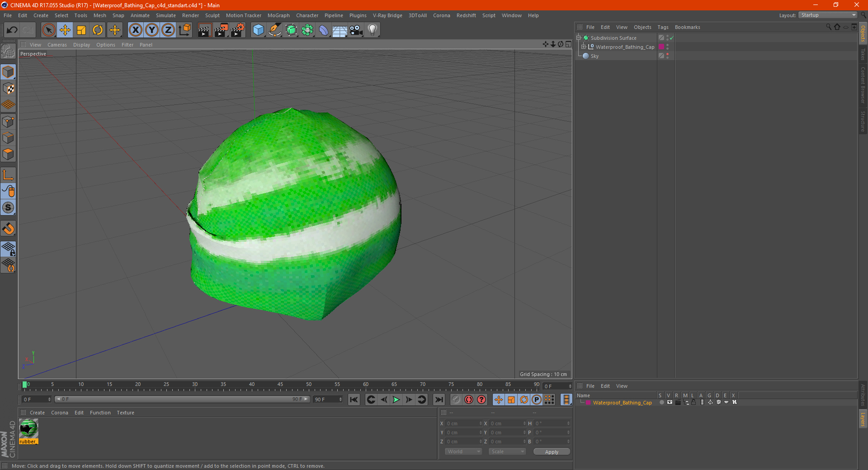
Task: Click the timeline range slider bar
Action: click(x=182, y=399)
